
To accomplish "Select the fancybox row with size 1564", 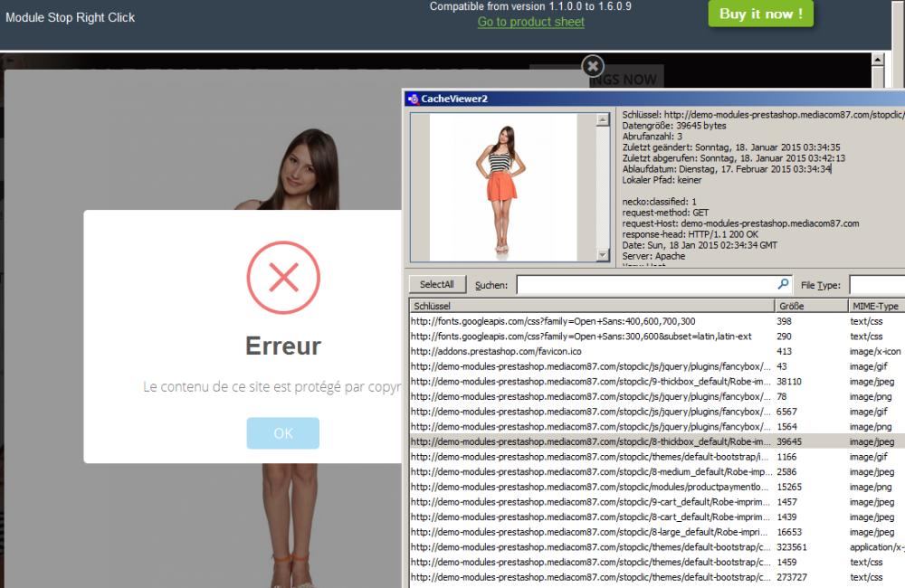I will pyautogui.click(x=657, y=426).
